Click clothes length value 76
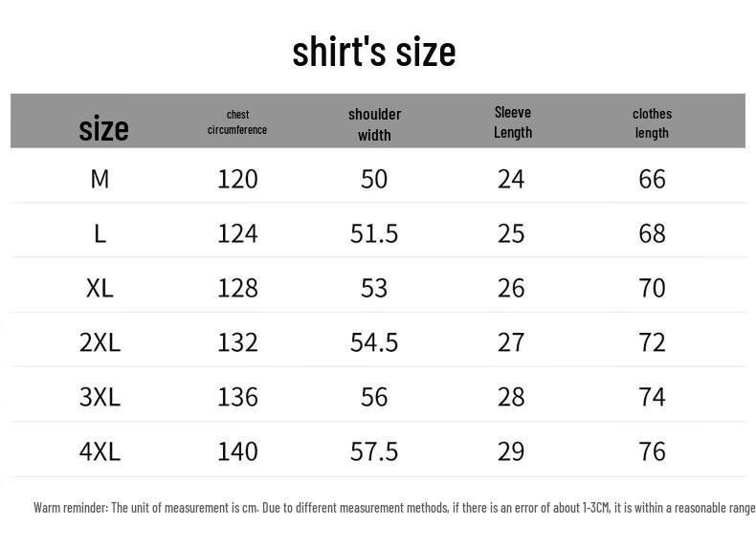 653,451
